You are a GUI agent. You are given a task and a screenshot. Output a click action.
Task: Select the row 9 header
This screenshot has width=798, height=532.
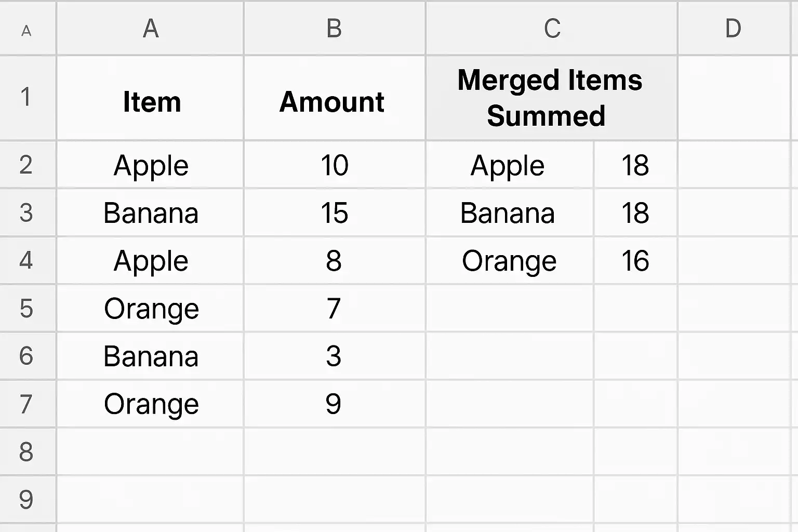click(x=26, y=499)
